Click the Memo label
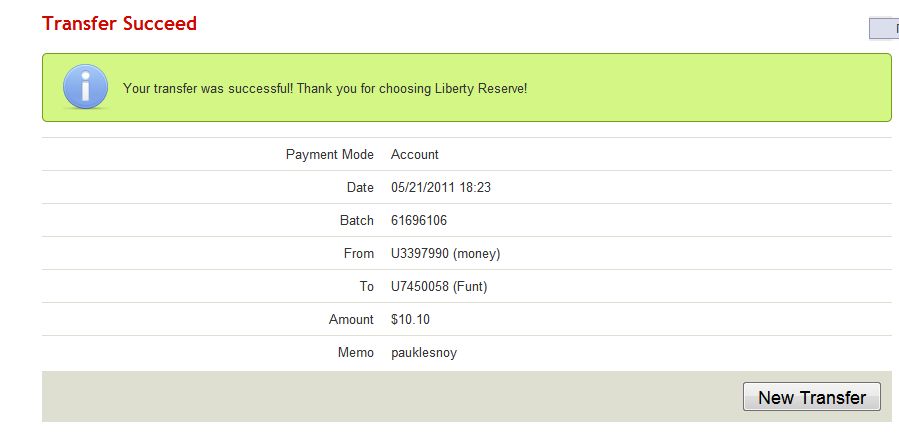The image size is (899, 434). 356,352
